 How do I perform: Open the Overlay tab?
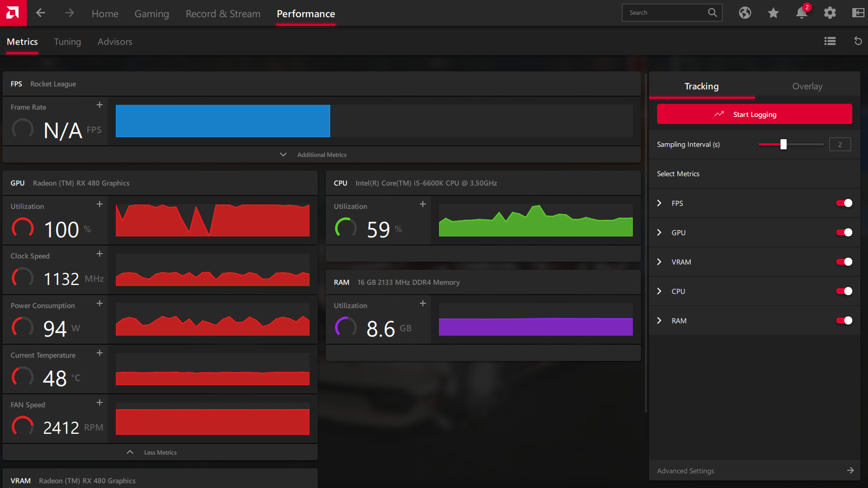click(x=807, y=86)
